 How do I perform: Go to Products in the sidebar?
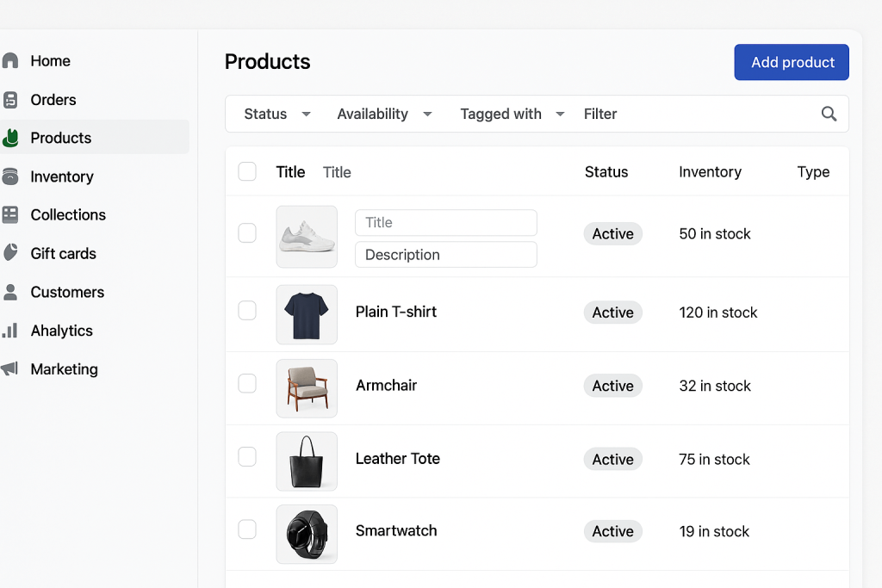pos(60,138)
